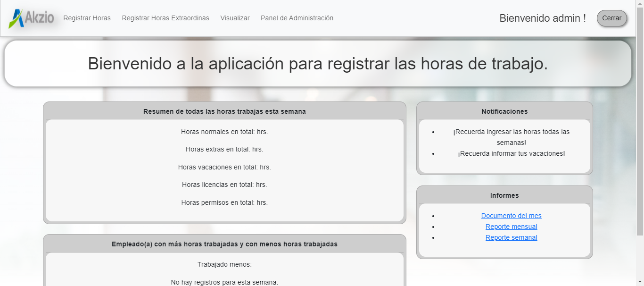Open Registrar Horas menu item
644x286 pixels.
[87, 18]
